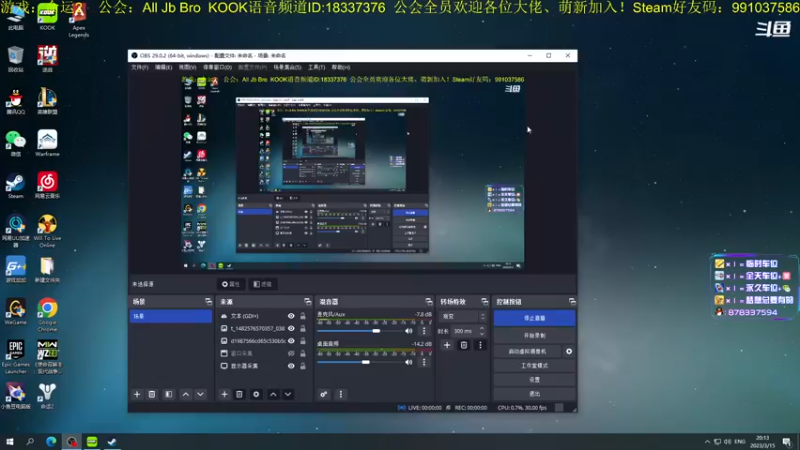The height and width of the screenshot is (450, 800).
Task: Open the 编辑(E) menu in OBS
Action: click(163, 67)
